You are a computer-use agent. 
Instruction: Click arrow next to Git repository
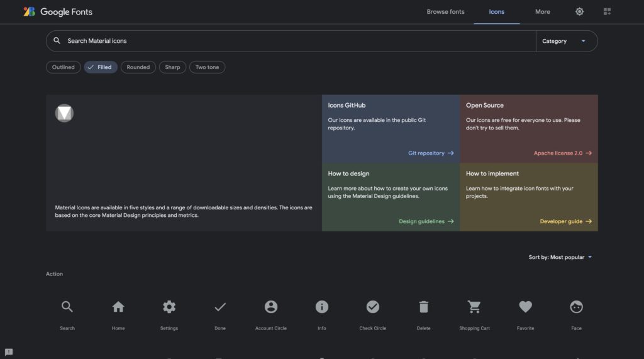450,153
